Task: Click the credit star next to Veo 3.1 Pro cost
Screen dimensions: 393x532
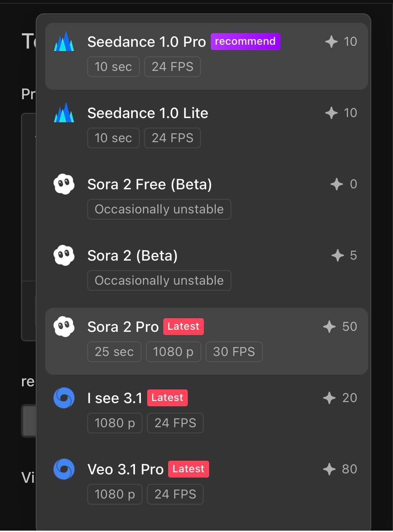Action: [329, 469]
